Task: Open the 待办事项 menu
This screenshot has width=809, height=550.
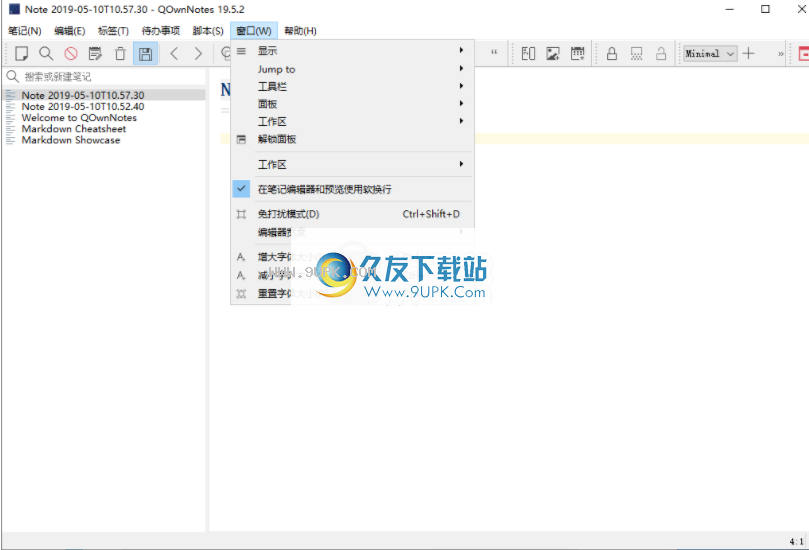Action: pos(161,31)
